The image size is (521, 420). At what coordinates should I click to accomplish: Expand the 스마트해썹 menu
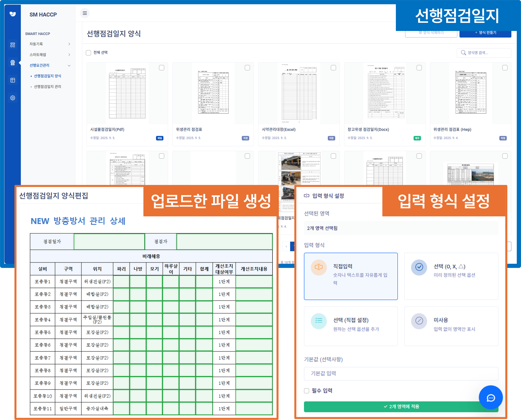50,55
